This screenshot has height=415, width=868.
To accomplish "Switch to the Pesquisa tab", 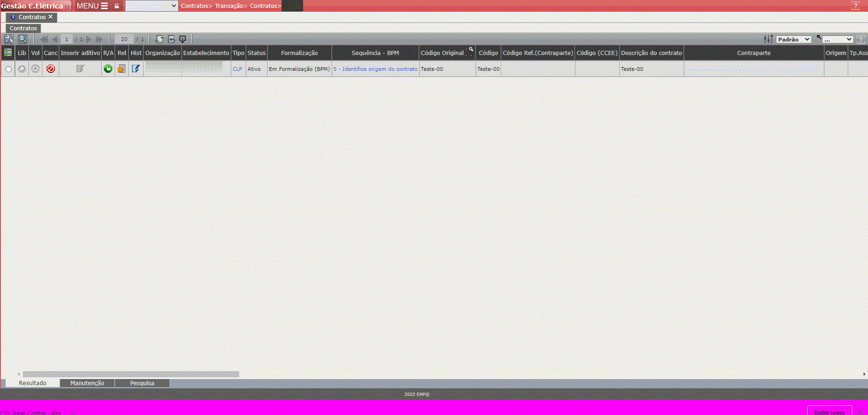I will (142, 383).
